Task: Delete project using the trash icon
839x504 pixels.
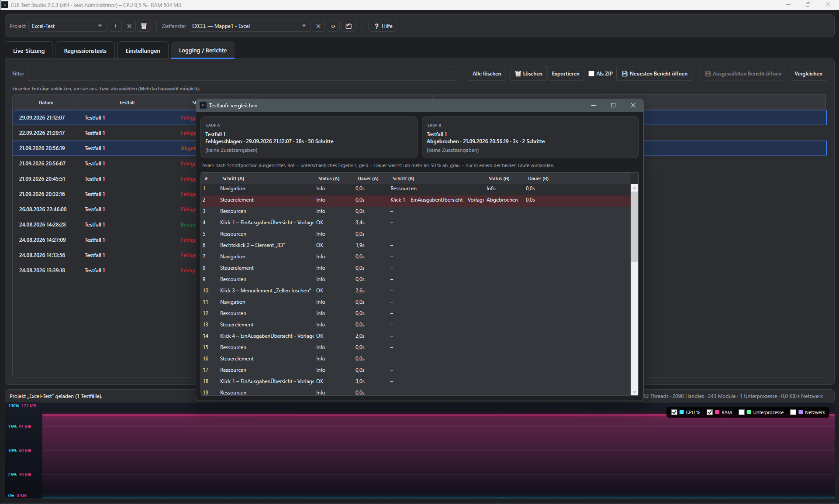Action: (x=144, y=26)
